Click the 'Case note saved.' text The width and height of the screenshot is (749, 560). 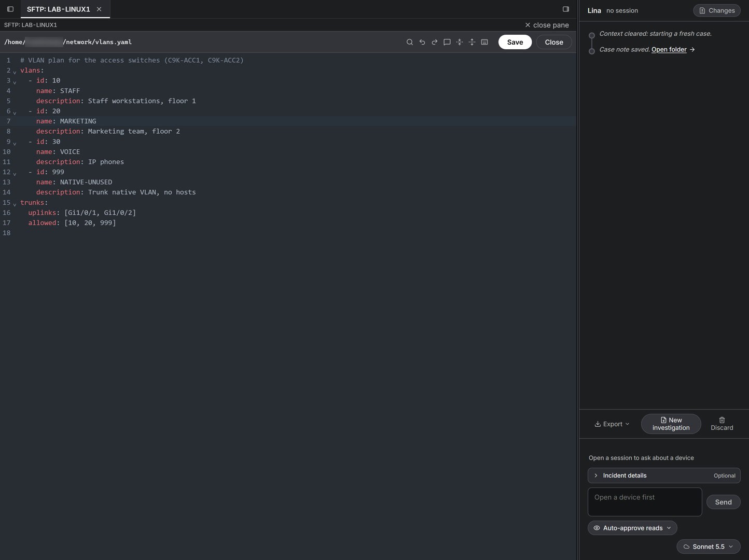pyautogui.click(x=625, y=49)
